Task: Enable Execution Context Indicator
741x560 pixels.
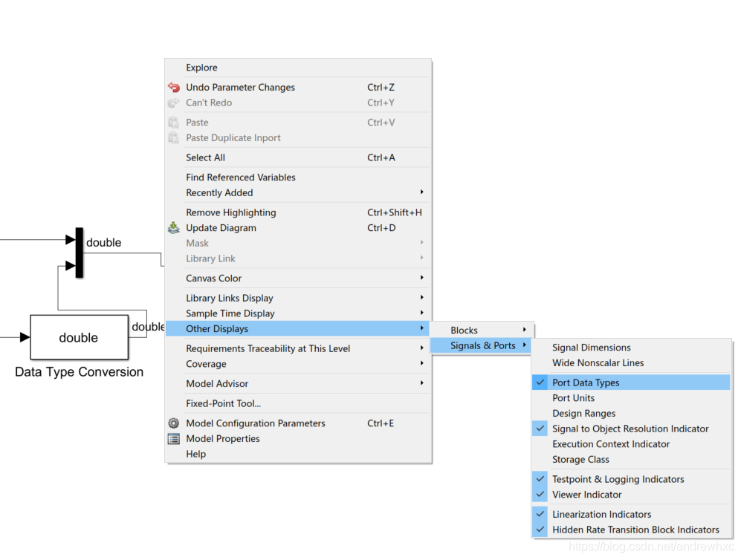Action: 631,444
